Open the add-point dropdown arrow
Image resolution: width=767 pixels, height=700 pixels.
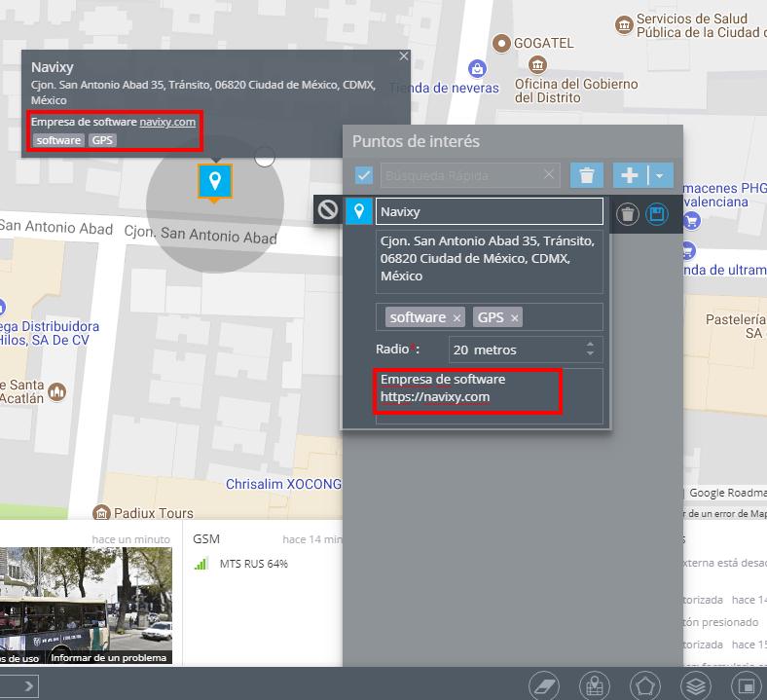(x=660, y=175)
